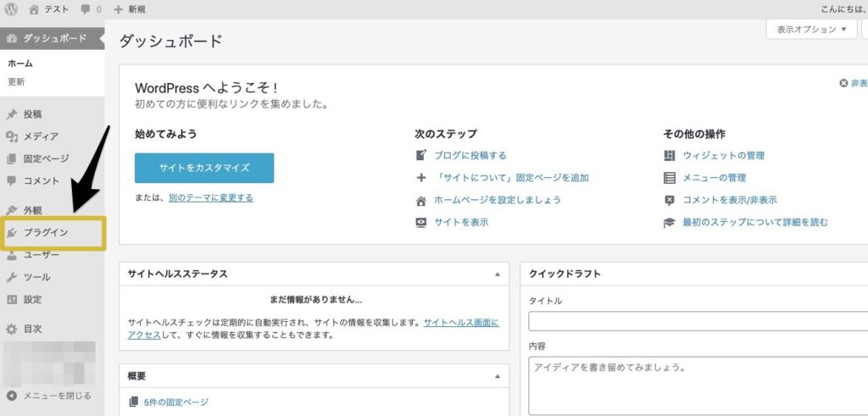Viewport: 868px width, 416px height.
Task: Open the 表示オプション dropdown
Action: point(811,30)
